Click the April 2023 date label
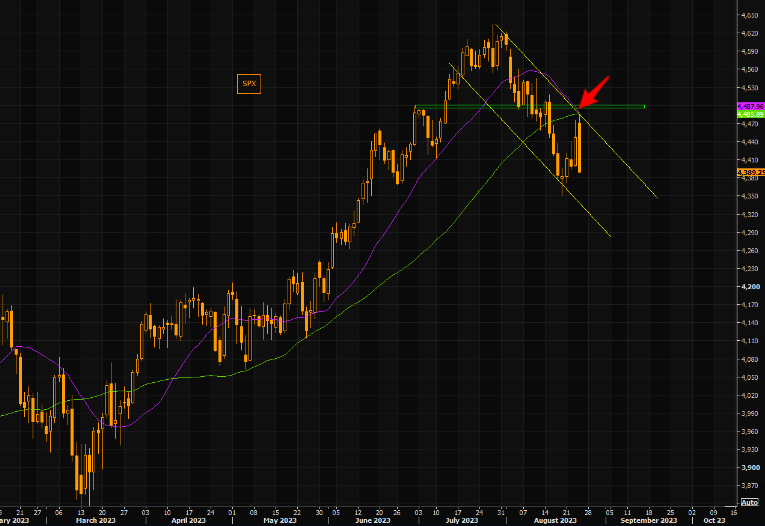Image resolution: width=765 pixels, height=526 pixels. 186,520
